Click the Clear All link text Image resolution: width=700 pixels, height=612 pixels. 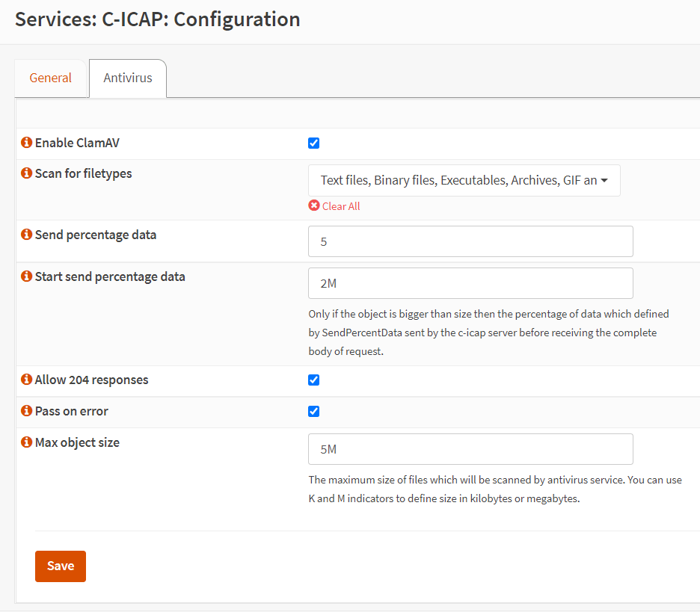[x=341, y=206]
